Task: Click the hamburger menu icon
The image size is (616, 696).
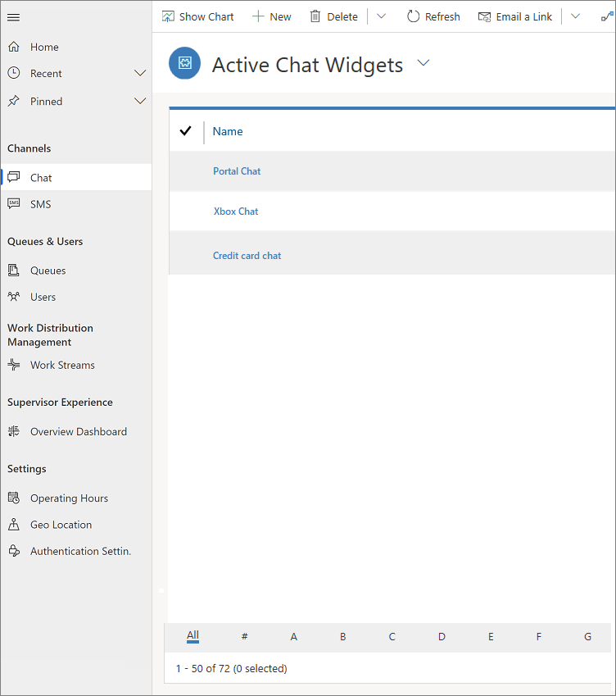Action: 13,17
